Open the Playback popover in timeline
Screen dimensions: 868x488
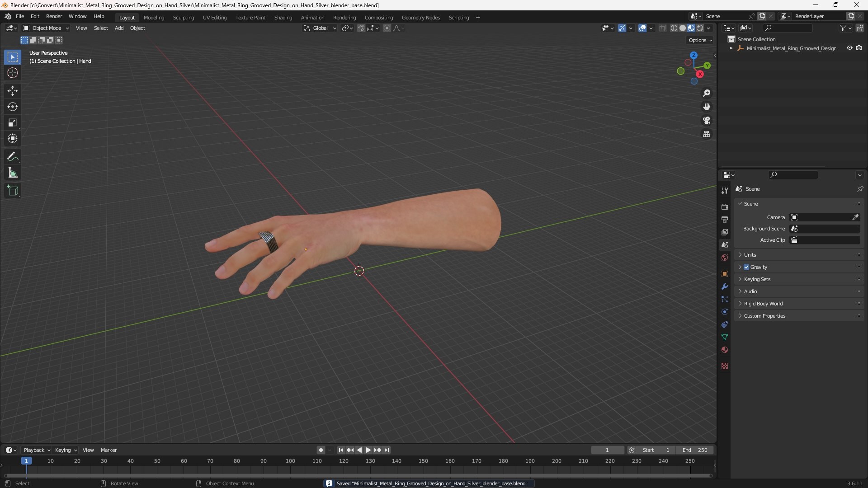pyautogui.click(x=37, y=450)
